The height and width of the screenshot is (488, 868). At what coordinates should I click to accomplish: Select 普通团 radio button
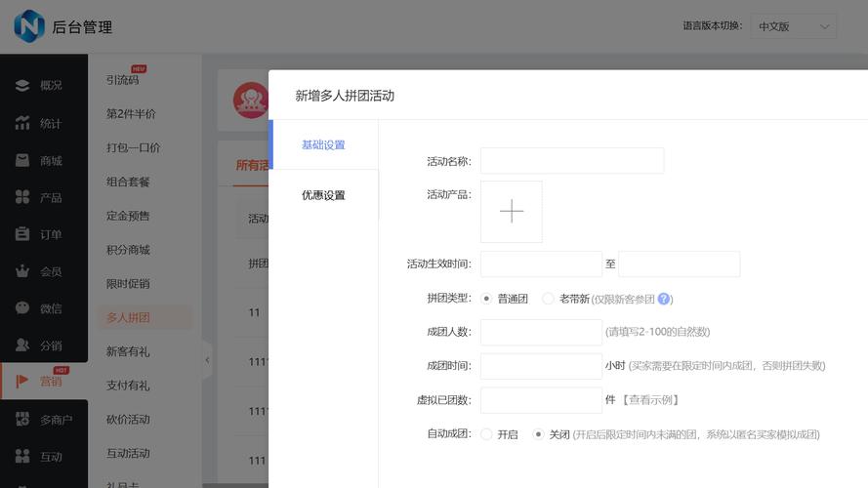point(486,299)
